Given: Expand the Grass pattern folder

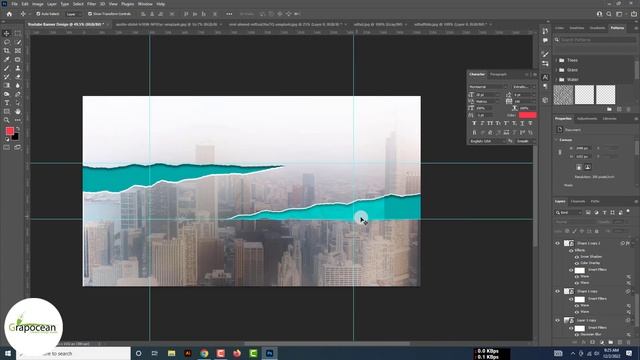Looking at the screenshot, I should [556, 70].
